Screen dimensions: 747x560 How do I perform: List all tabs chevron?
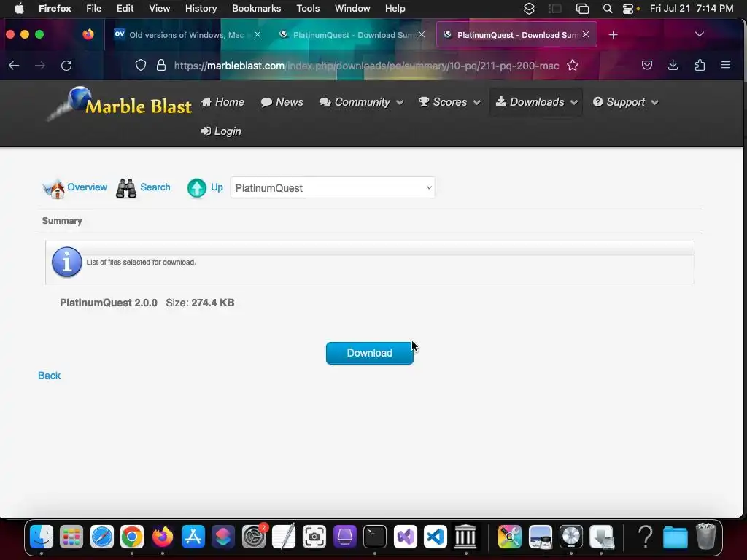click(700, 34)
